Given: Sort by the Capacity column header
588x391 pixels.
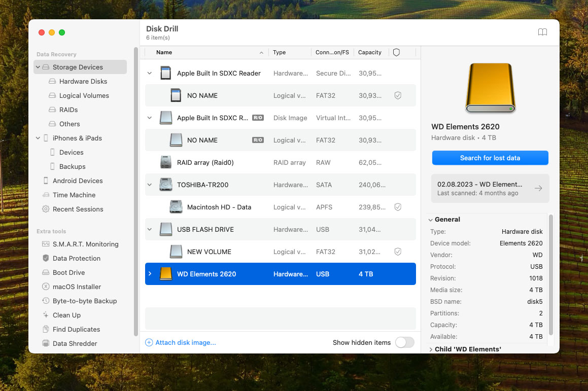Looking at the screenshot, I should 370,52.
